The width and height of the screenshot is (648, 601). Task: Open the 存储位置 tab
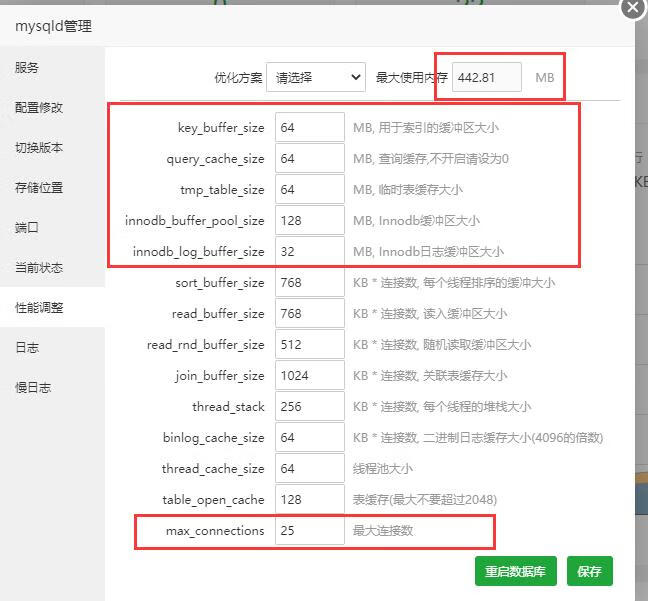pyautogui.click(x=39, y=188)
